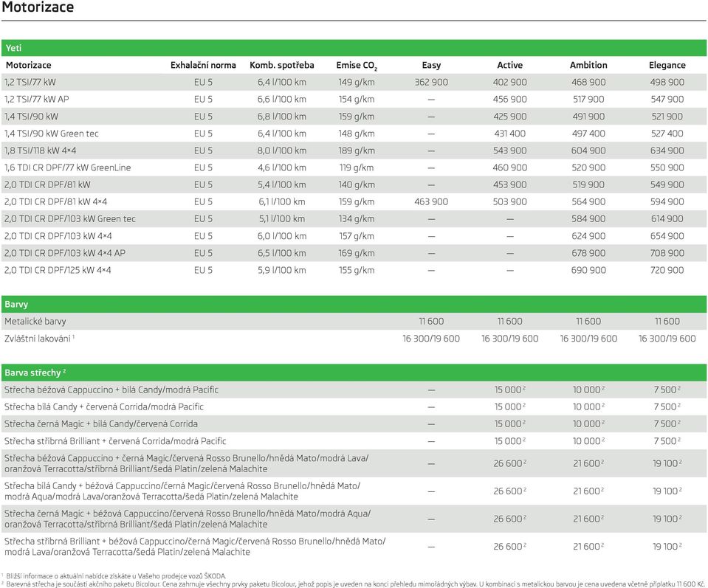Click the Metalické barvy row label
708x588 pixels.
[x=35, y=322]
